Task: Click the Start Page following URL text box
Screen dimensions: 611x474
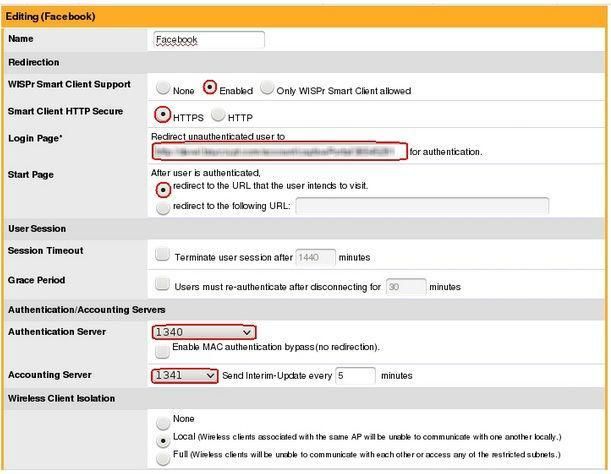Action: point(422,205)
